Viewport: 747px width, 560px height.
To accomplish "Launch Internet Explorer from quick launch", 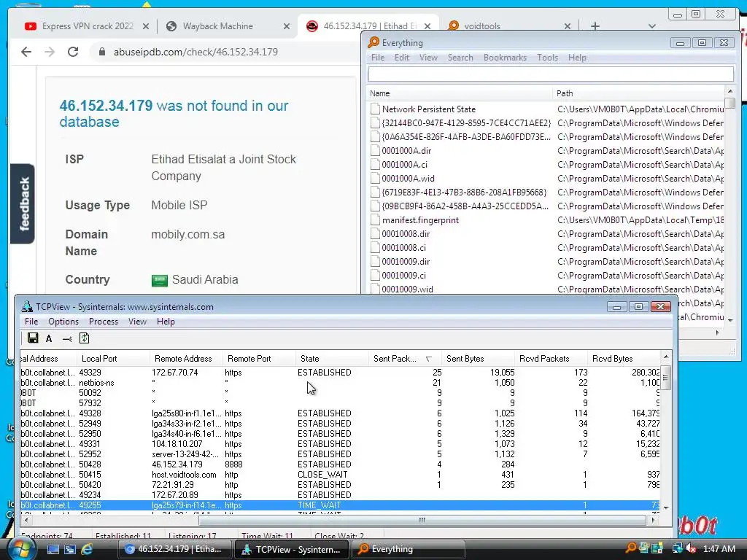I will pyautogui.click(x=88, y=549).
